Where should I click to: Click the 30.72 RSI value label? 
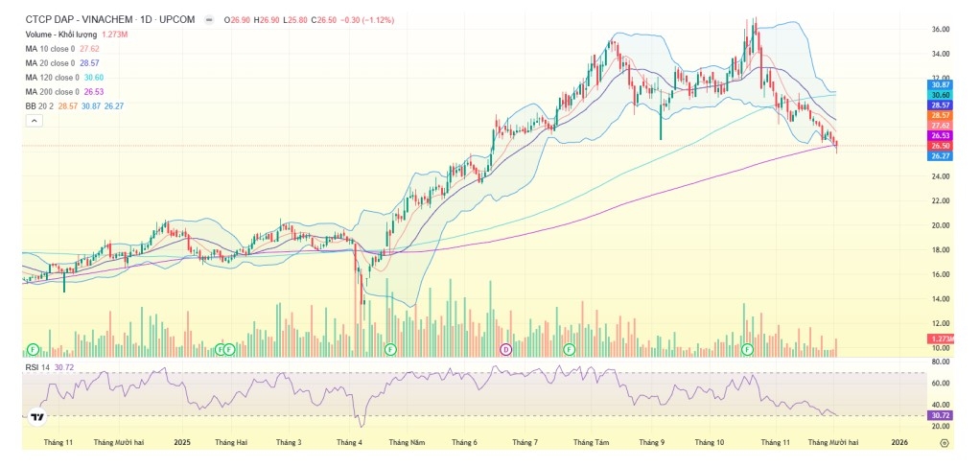pyautogui.click(x=939, y=415)
